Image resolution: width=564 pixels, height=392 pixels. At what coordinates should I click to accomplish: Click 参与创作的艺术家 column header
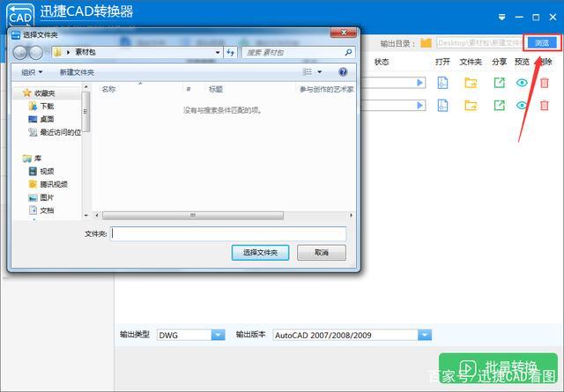point(327,89)
